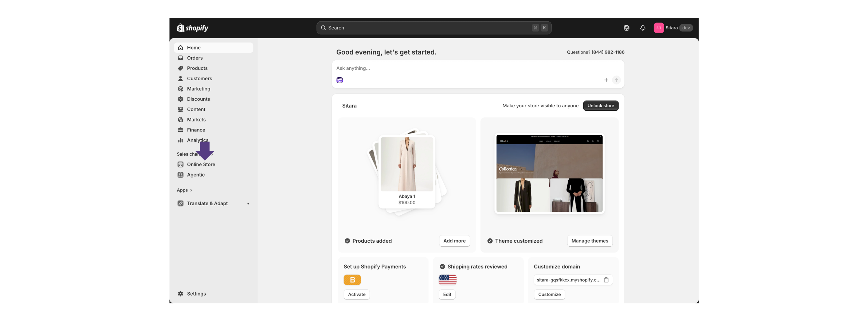
Task: Click the Products added status text
Action: tap(372, 241)
